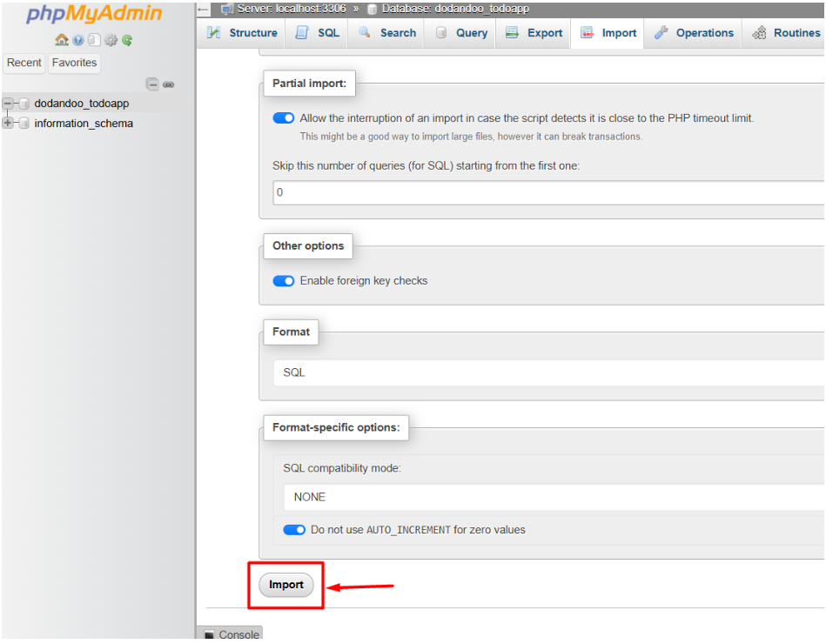This screenshot has height=644, width=826.
Task: Click the Home icon under phpMyAdmin logo
Action: click(x=61, y=40)
